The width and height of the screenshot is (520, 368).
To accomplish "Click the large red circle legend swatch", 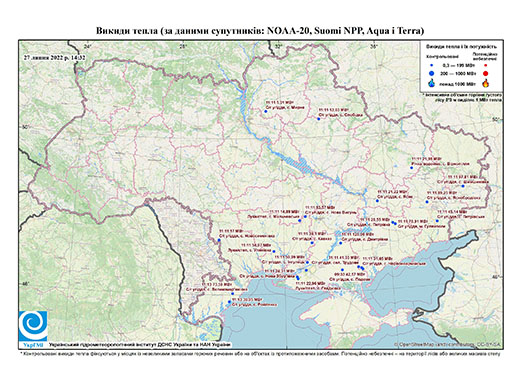I will 486,74.
